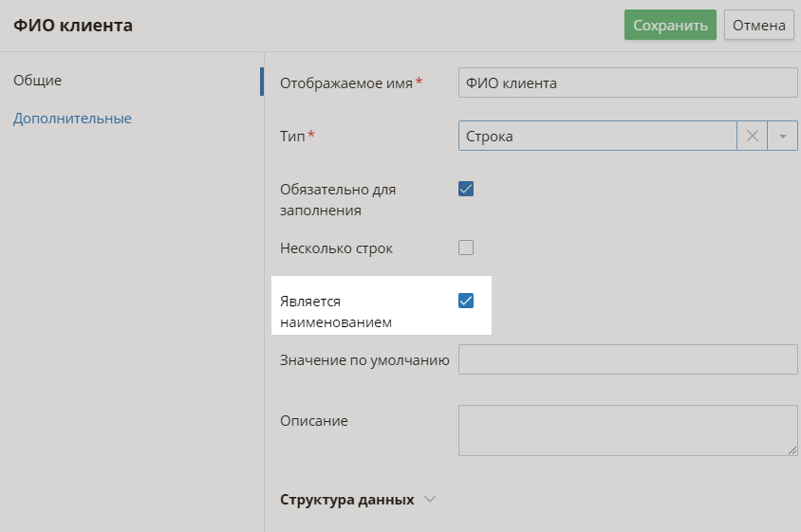This screenshot has height=532, width=801.
Task: Enable the Несколько строк checkbox
Action: coord(466,248)
